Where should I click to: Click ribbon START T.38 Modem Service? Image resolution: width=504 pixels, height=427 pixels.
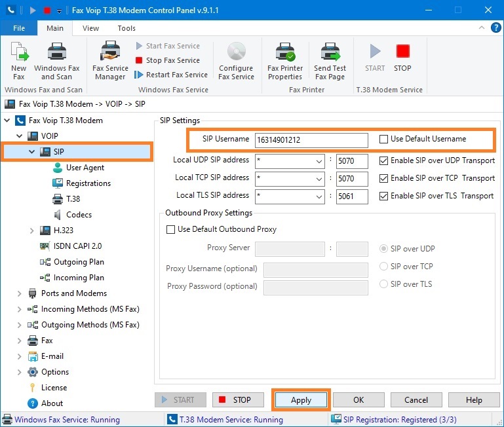[x=375, y=58]
